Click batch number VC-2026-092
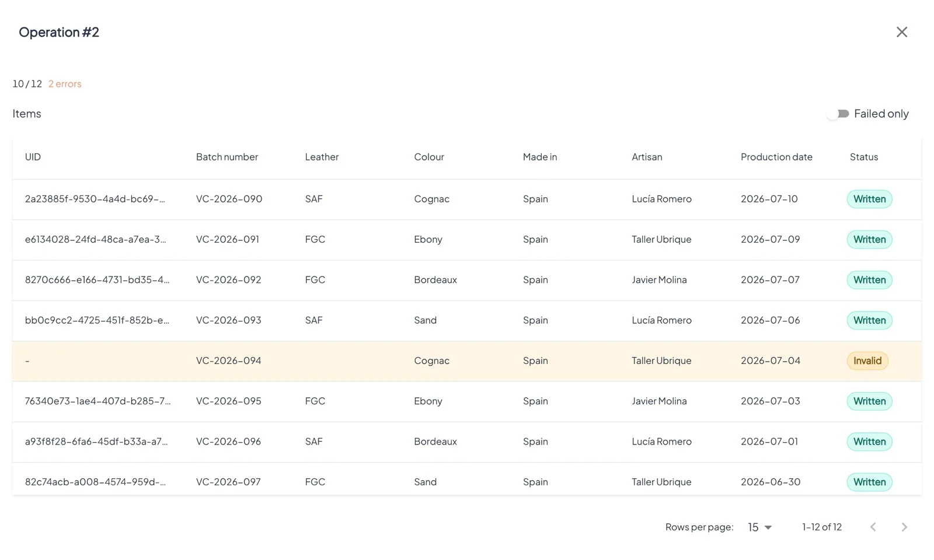 point(228,280)
